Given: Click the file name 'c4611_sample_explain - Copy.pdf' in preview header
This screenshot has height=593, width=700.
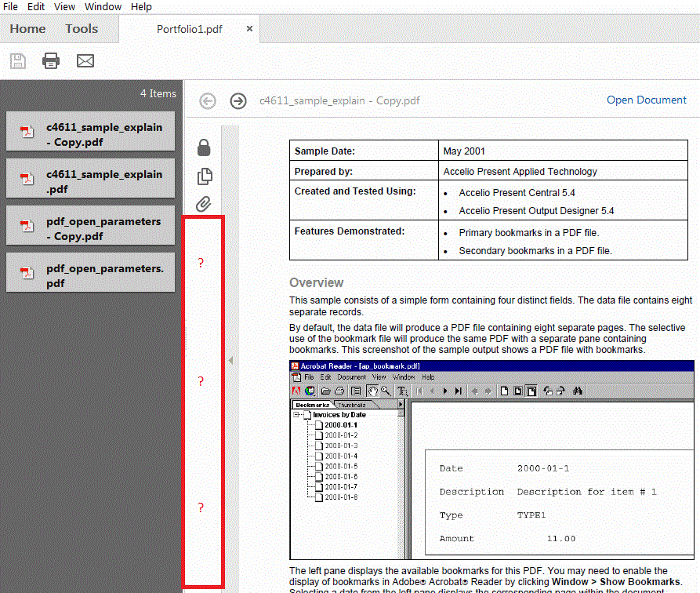Looking at the screenshot, I should (x=339, y=100).
